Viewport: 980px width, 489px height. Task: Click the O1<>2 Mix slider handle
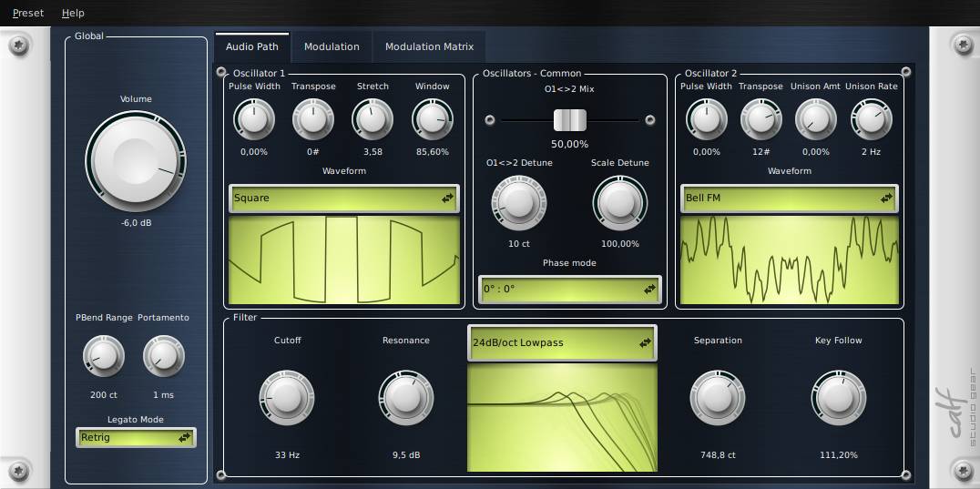(570, 120)
